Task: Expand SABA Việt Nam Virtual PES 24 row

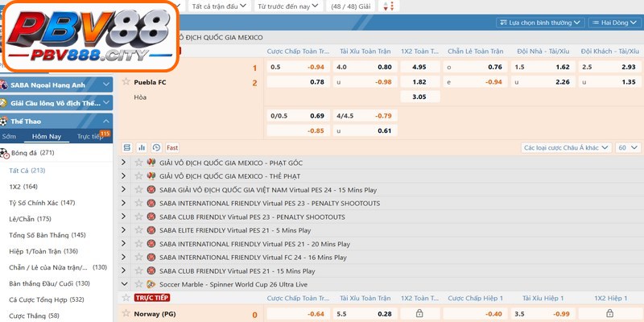Action: point(124,189)
